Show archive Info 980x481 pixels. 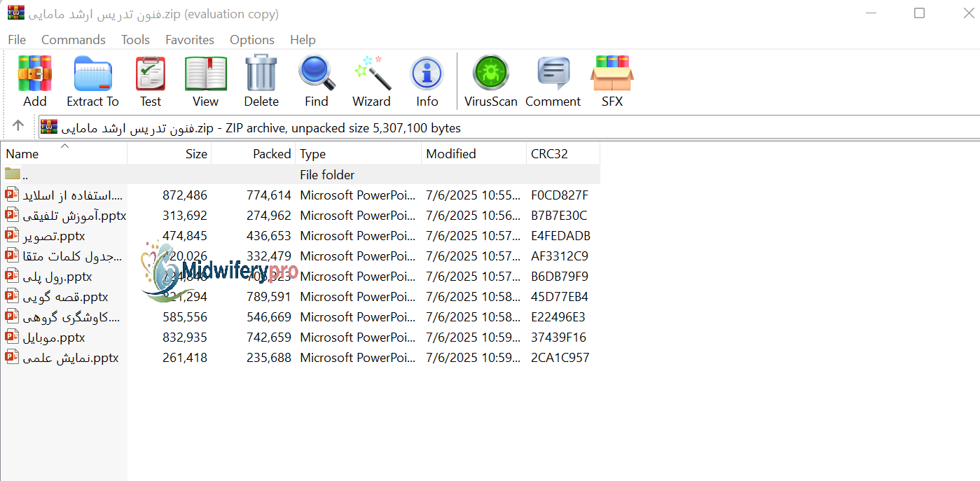[427, 81]
